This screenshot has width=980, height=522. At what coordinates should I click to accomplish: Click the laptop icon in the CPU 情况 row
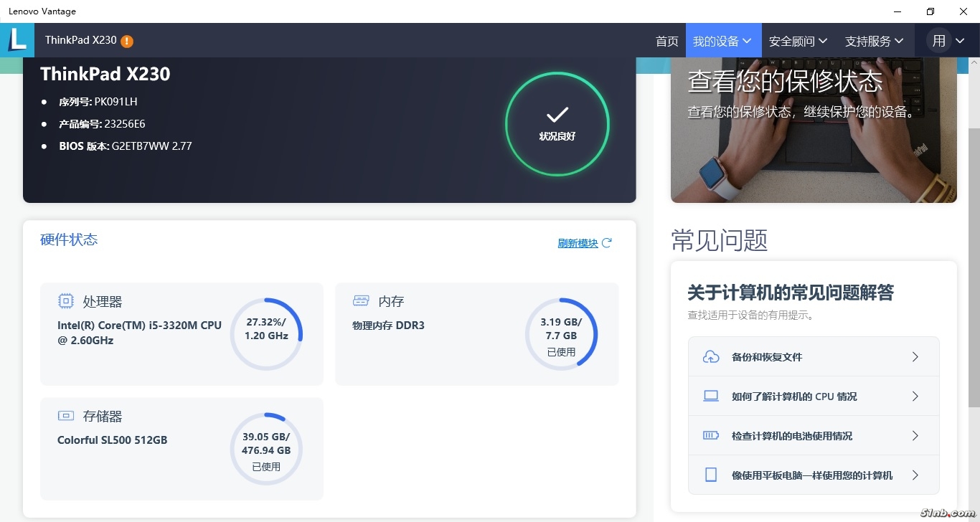pos(711,396)
